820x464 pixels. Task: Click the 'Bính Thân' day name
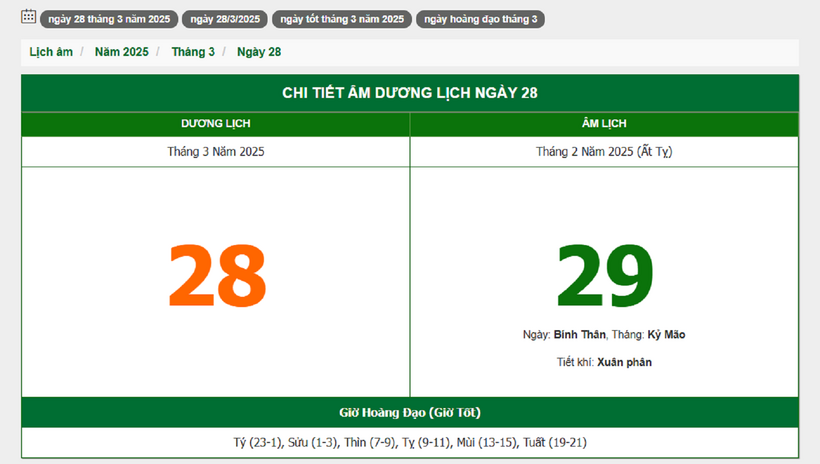[x=575, y=335]
